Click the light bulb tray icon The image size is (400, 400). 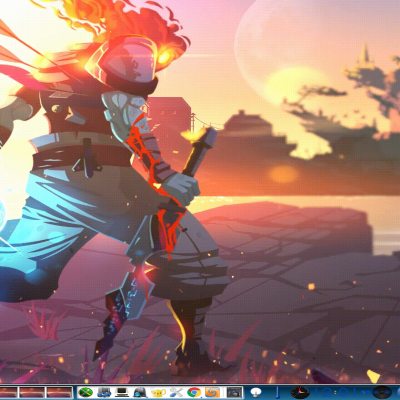tap(256, 392)
